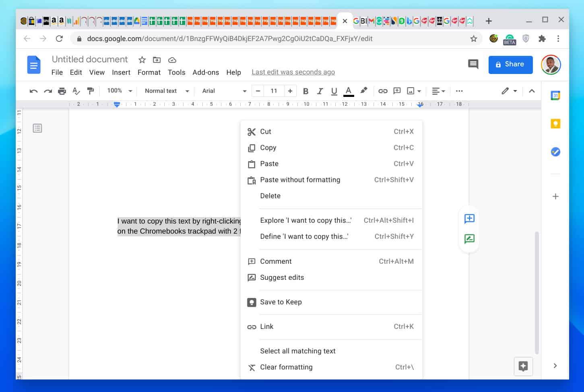This screenshot has width=584, height=392.
Task: Open the Arial font dropdown
Action: (x=223, y=91)
